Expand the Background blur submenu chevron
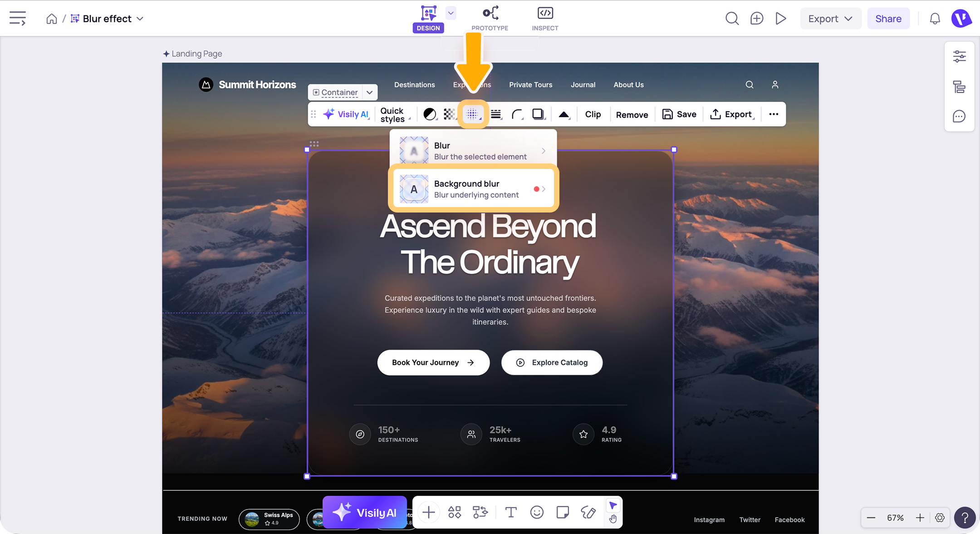980x534 pixels. 544,189
